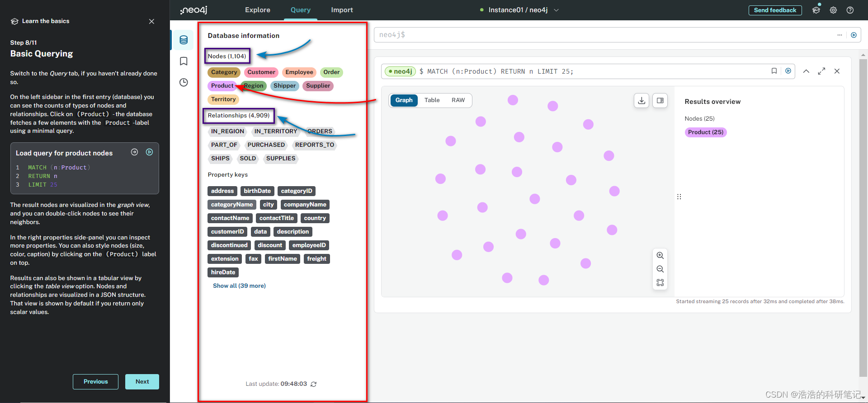
Task: Click the Send feedback button
Action: (775, 10)
